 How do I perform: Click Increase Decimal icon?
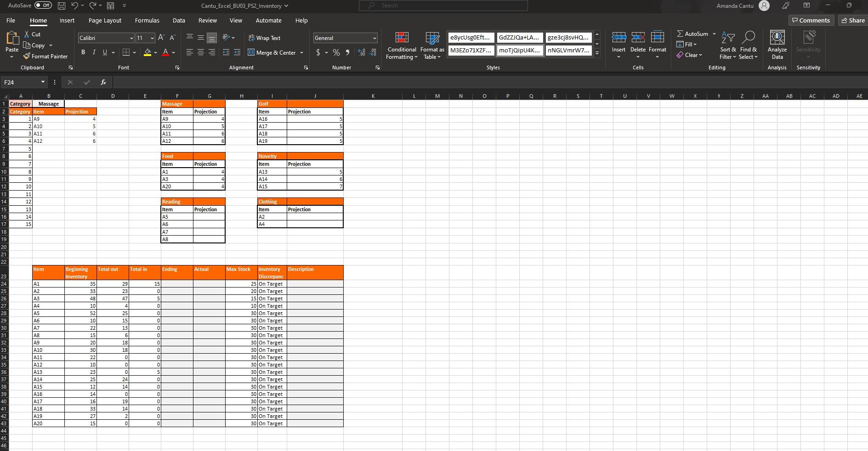point(362,52)
